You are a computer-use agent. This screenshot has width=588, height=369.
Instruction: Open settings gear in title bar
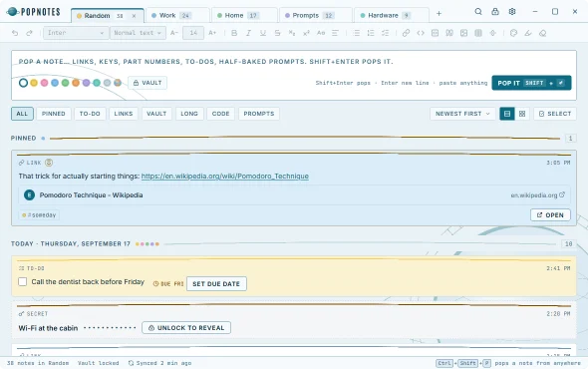512,12
